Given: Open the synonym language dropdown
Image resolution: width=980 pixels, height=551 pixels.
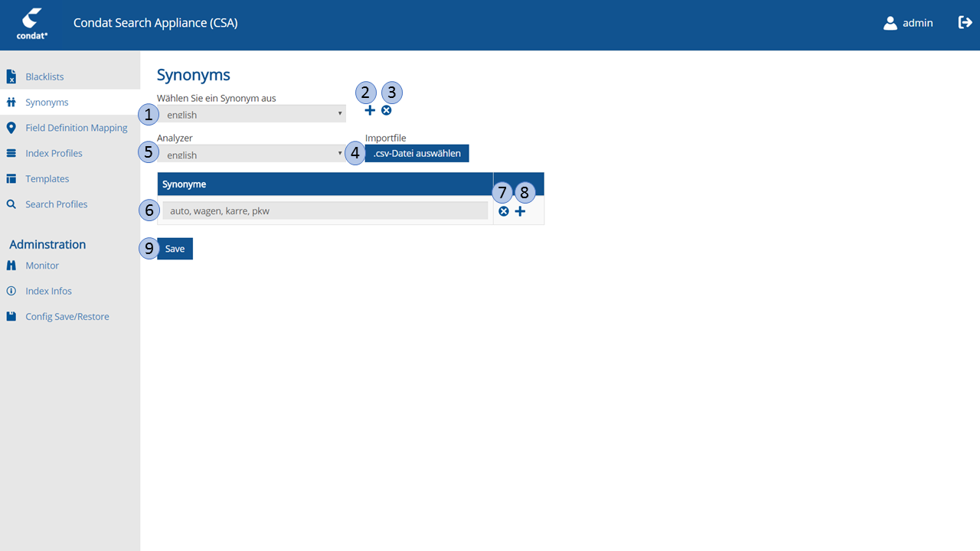Looking at the screenshot, I should click(253, 113).
